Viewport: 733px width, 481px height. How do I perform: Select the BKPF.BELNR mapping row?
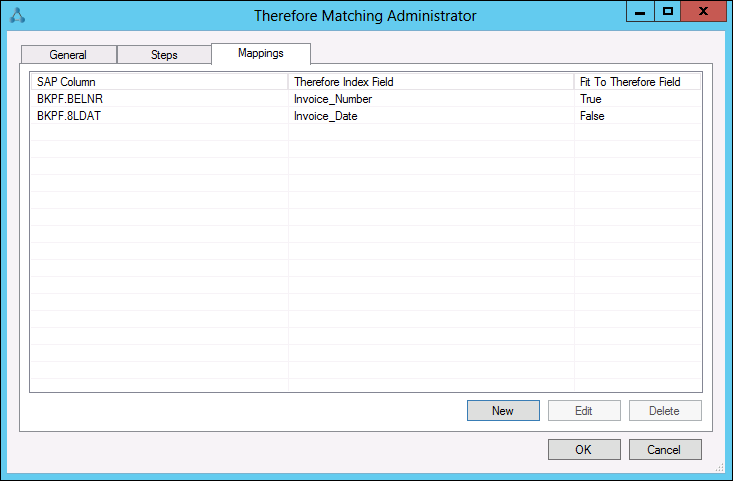tap(70, 99)
